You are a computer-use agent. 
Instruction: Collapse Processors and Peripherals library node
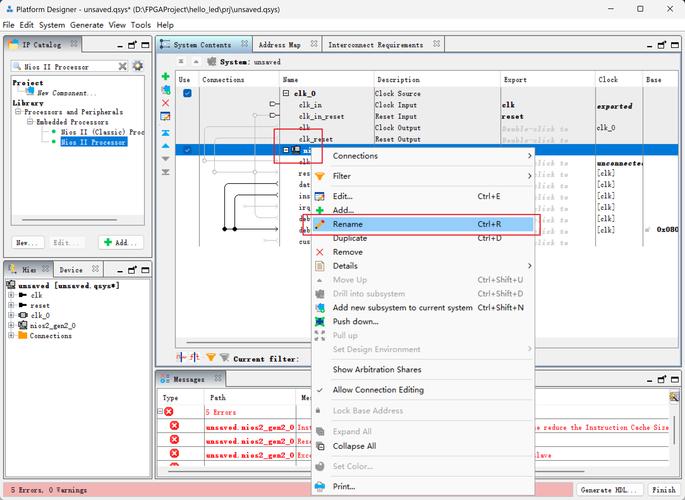point(18,112)
